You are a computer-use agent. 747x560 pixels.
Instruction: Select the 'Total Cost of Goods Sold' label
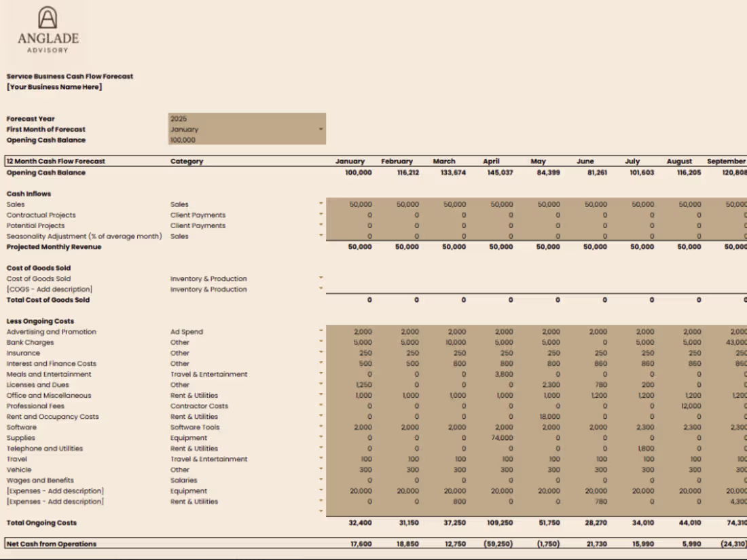tap(48, 300)
